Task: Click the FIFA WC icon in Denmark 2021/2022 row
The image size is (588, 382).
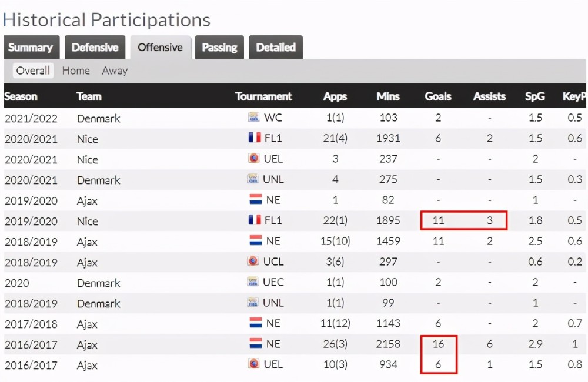Action: click(254, 117)
